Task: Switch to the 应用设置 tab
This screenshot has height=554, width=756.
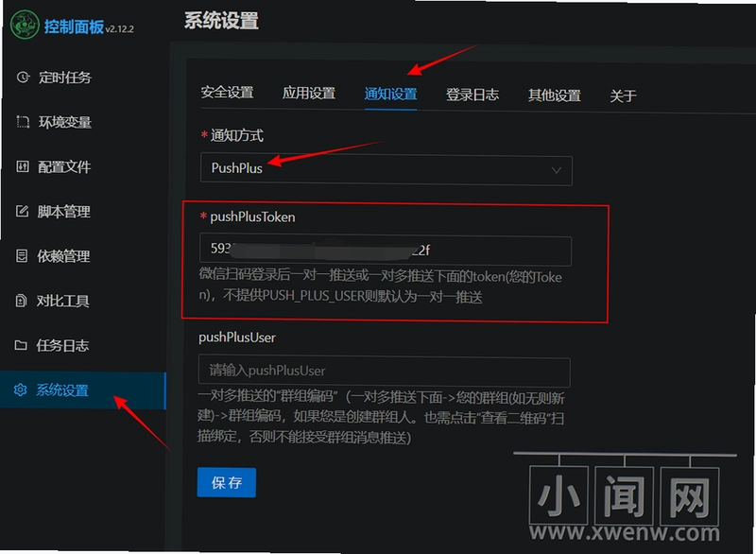Action: (x=309, y=93)
